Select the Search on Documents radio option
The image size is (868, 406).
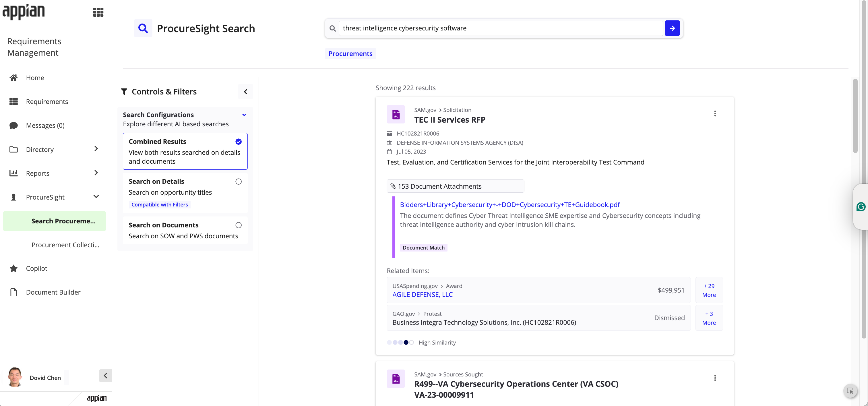(238, 225)
